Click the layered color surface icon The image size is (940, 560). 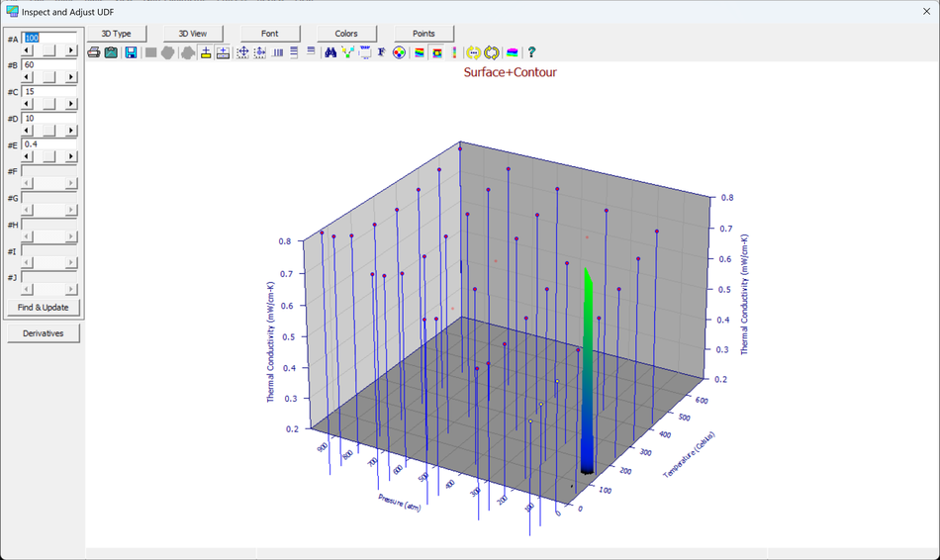tap(512, 52)
